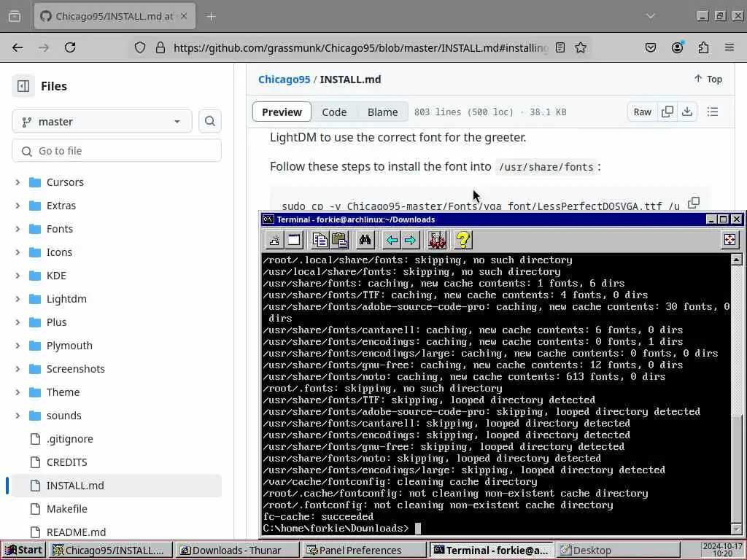The height and width of the screenshot is (560, 747).
Task: Switch to the Blame tab
Action: tap(382, 112)
